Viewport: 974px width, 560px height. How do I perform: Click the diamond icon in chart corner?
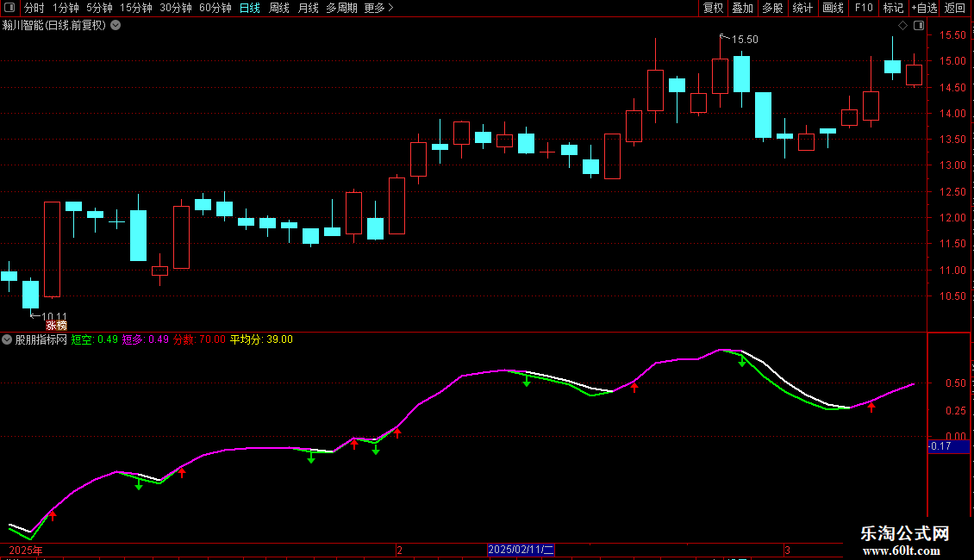tap(902, 26)
